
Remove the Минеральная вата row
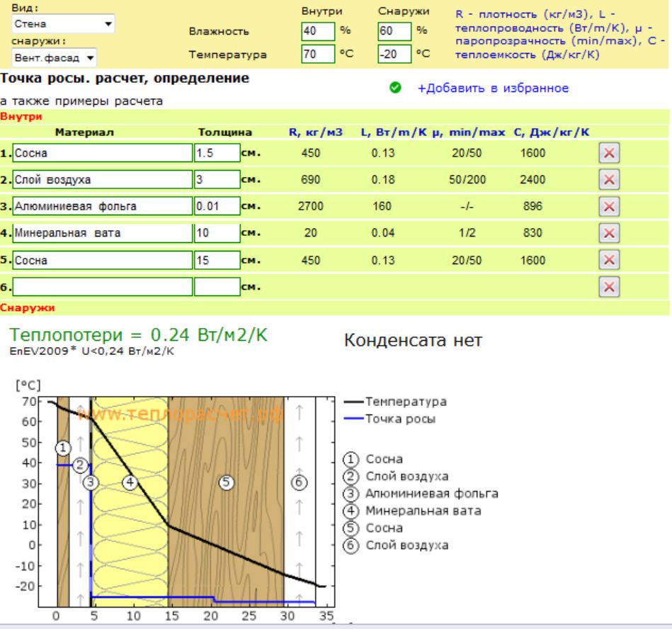[x=609, y=233]
